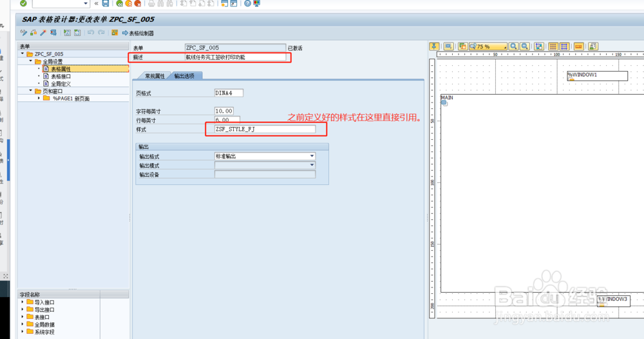This screenshot has height=339, width=644.
Task: Expand the 系统字段 folder
Action: 22,331
